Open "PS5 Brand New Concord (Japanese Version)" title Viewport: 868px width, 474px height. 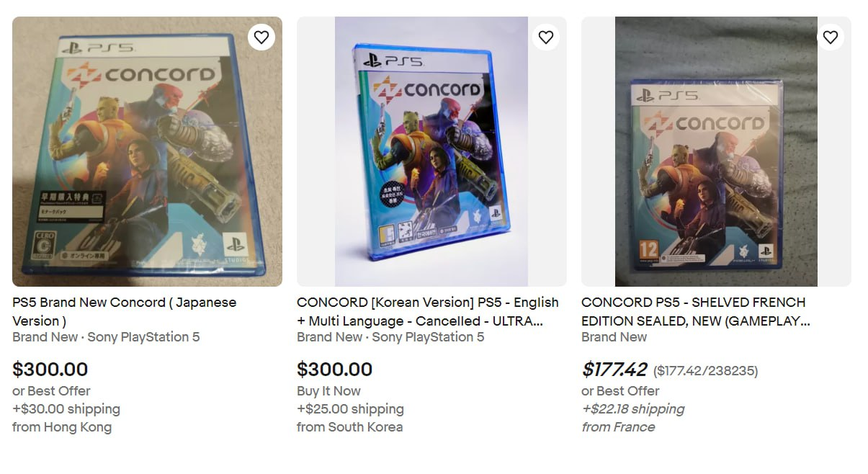coord(124,311)
